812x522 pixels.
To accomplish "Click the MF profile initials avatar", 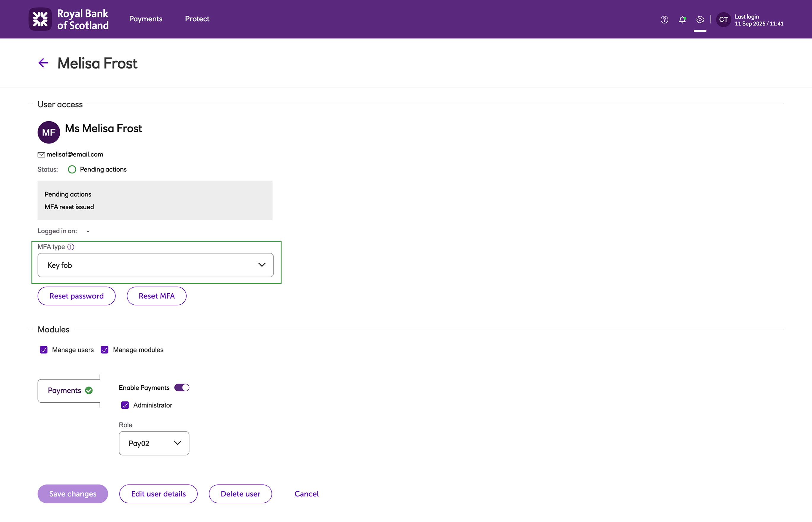I will pyautogui.click(x=49, y=132).
